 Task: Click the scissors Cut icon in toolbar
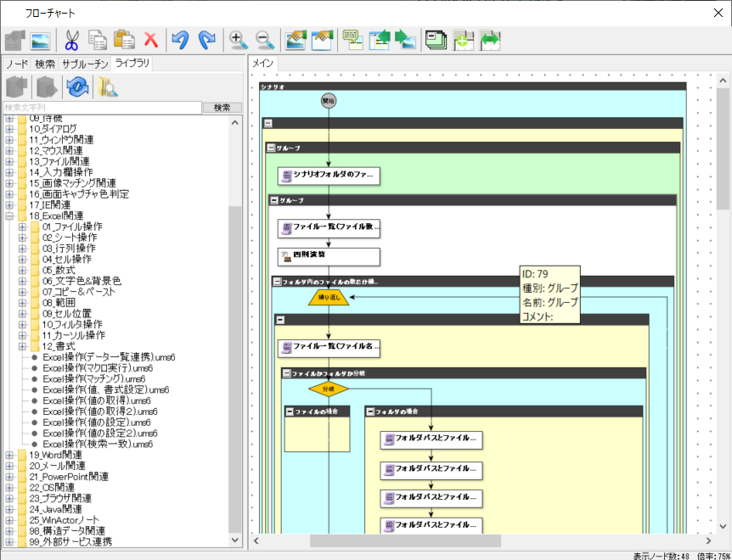(x=71, y=40)
